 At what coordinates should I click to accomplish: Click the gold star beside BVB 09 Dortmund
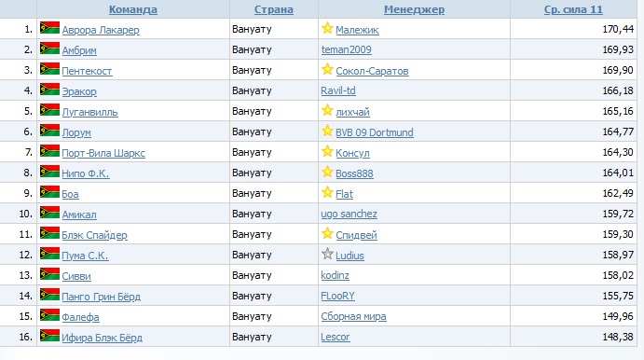pyautogui.click(x=327, y=131)
